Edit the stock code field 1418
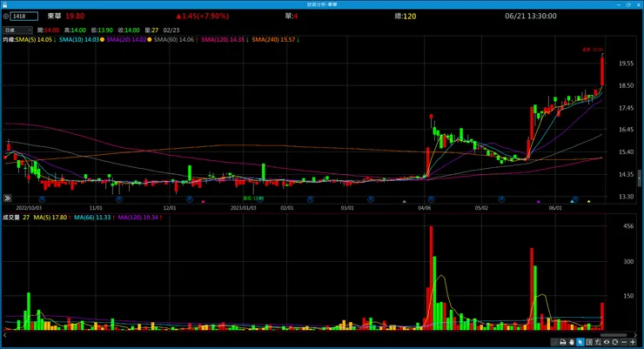Screen dimensions: 644x349 24,16
